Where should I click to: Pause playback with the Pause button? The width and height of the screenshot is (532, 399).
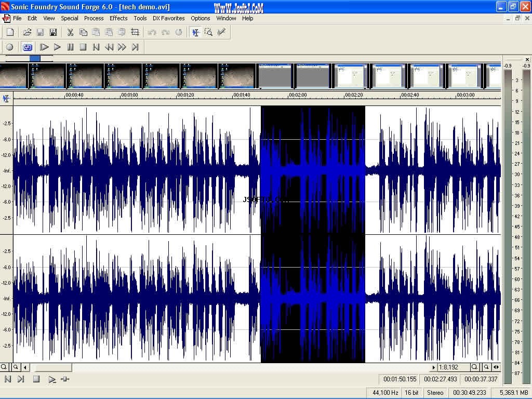(x=70, y=47)
